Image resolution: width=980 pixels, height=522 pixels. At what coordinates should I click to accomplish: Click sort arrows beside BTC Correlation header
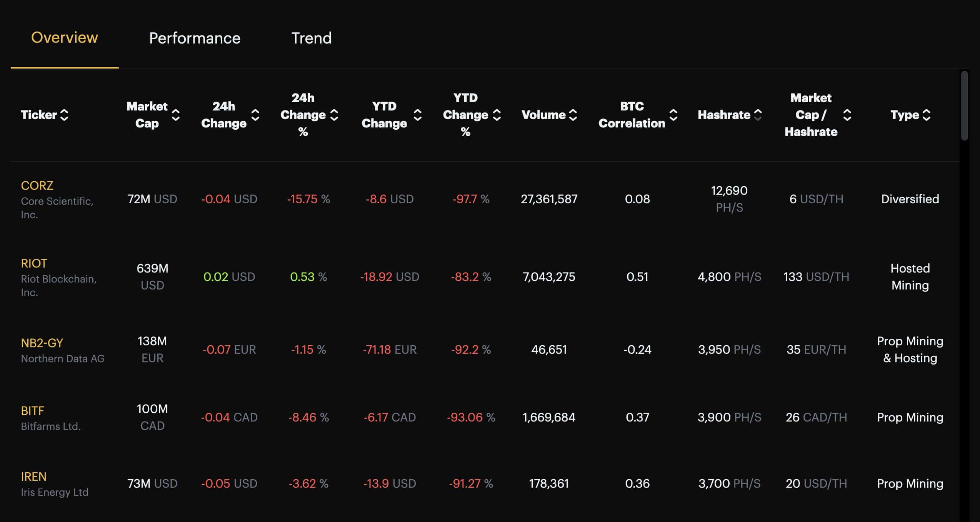pyautogui.click(x=673, y=115)
